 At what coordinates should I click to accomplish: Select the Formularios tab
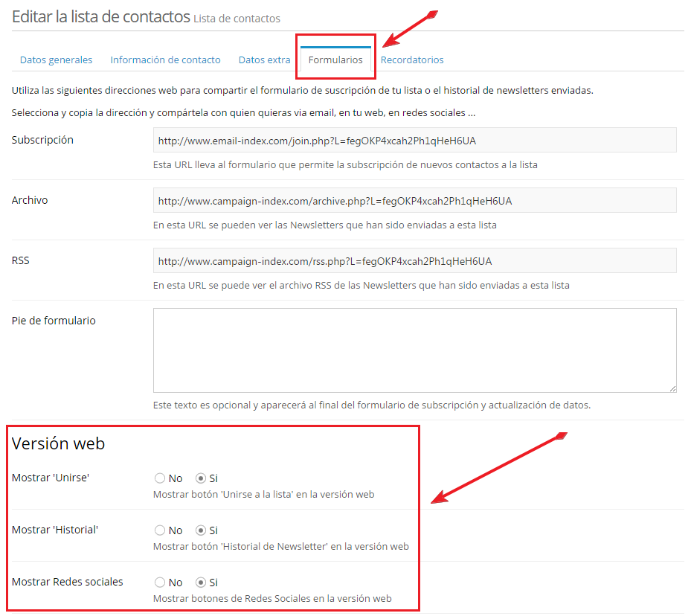[335, 60]
